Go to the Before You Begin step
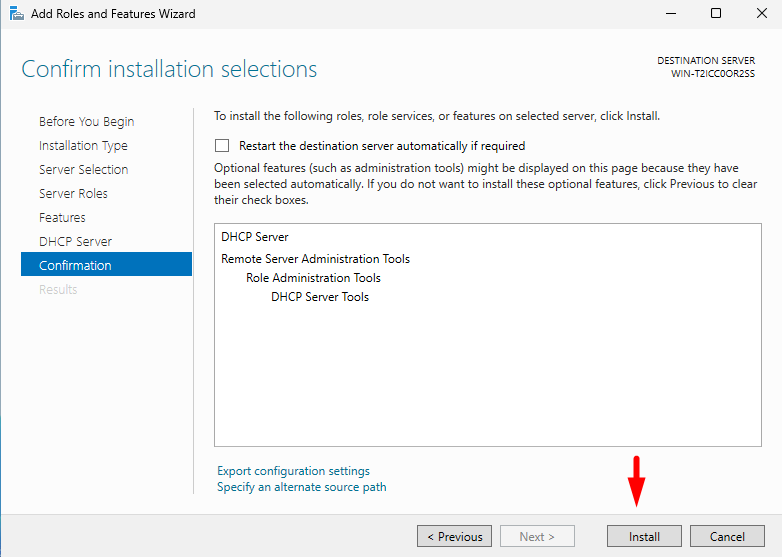Viewport: 782px width, 557px height. click(x=86, y=121)
